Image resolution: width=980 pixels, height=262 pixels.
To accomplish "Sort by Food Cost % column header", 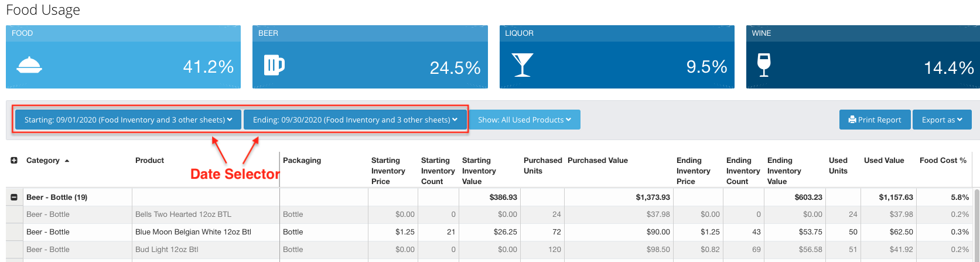I will pyautogui.click(x=943, y=160).
